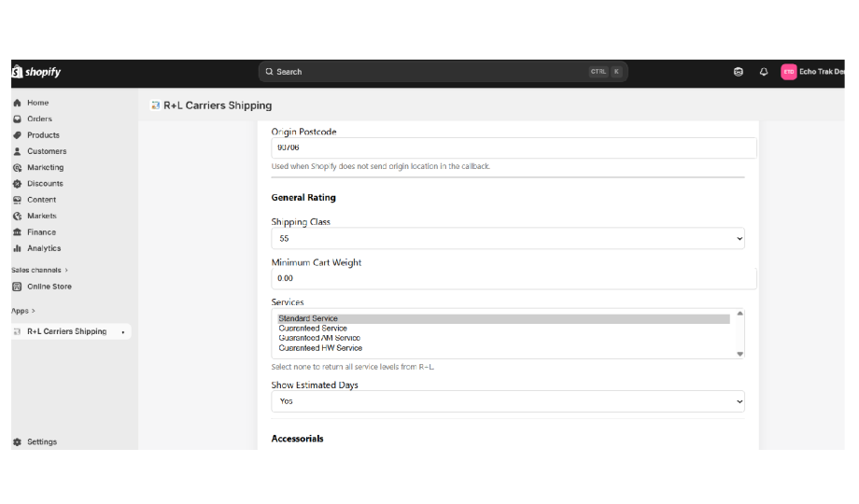
Task: Open the Products section
Action: tap(43, 135)
